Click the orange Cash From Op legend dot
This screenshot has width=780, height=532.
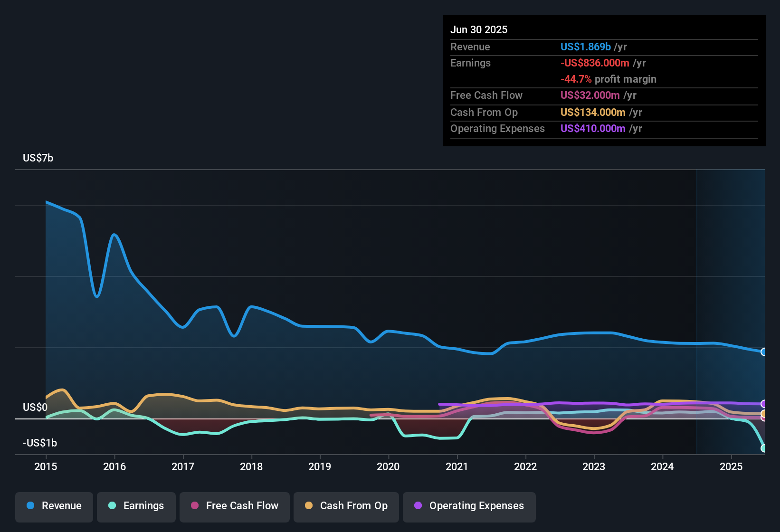click(x=309, y=506)
